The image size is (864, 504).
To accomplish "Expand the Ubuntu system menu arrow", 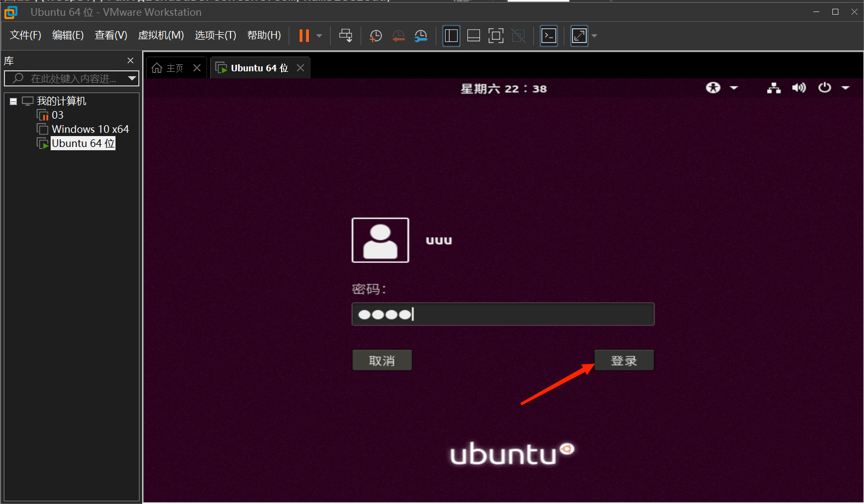I will 845,88.
